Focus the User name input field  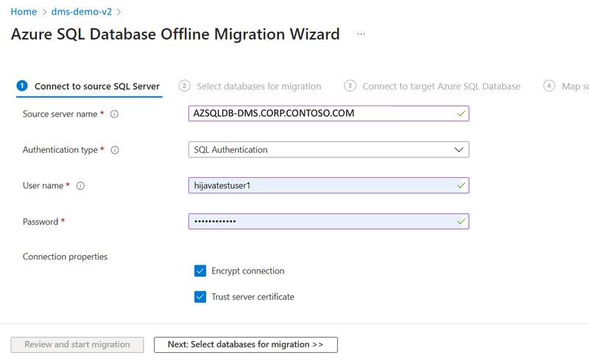[328, 185]
